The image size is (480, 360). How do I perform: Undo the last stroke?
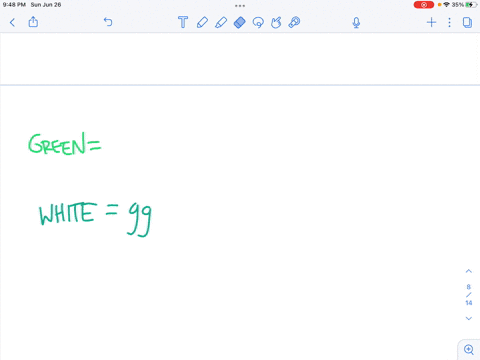[108, 22]
